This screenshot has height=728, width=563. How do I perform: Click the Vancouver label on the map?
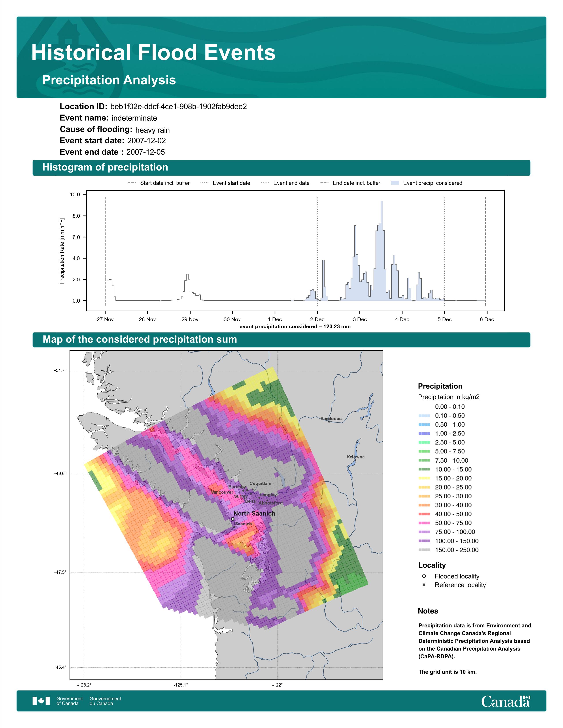point(222,492)
